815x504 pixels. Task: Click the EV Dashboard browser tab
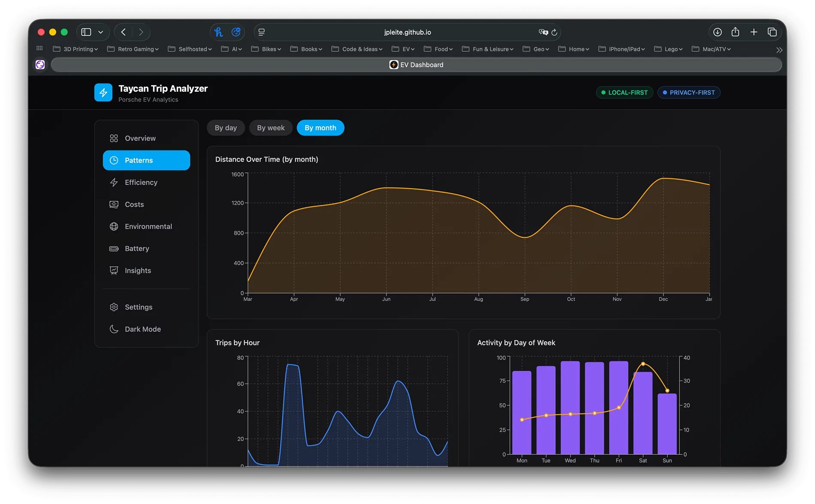click(x=416, y=64)
